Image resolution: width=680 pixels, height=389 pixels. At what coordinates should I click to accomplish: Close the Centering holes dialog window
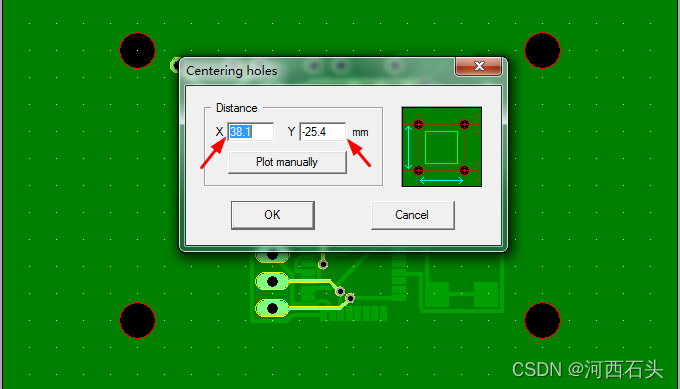[478, 66]
